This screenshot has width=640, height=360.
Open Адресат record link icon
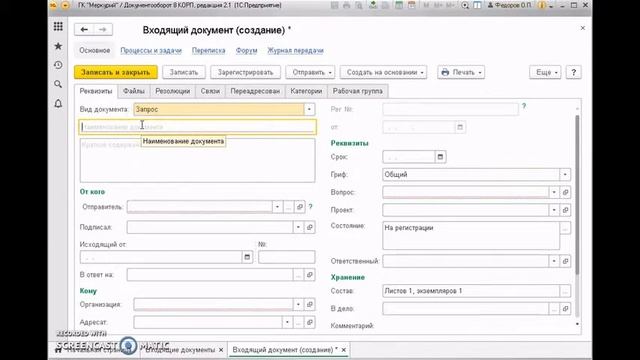click(310, 322)
